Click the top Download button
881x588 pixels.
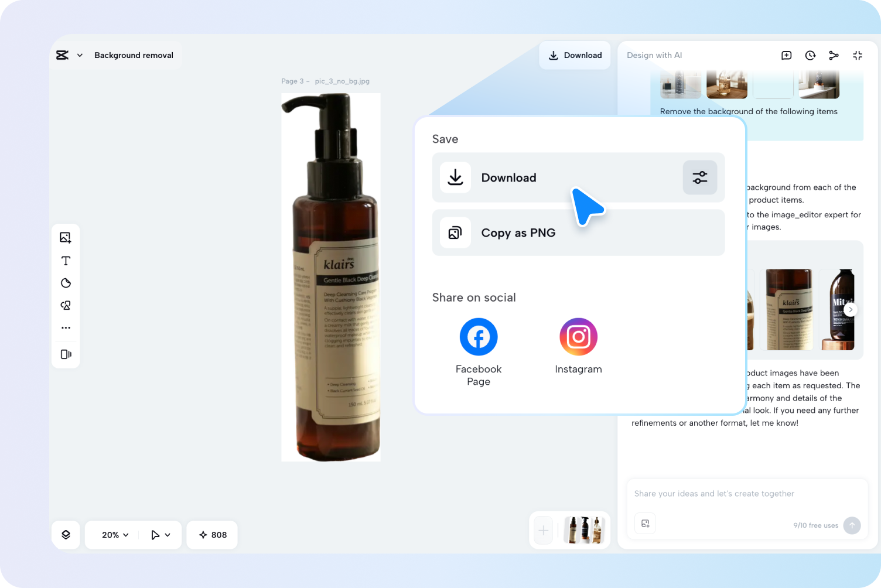(x=575, y=55)
